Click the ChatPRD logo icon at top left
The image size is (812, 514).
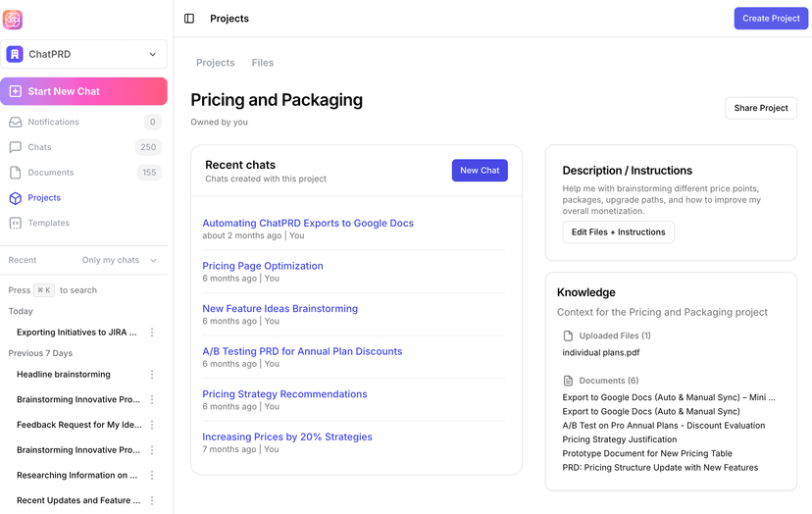pos(12,20)
